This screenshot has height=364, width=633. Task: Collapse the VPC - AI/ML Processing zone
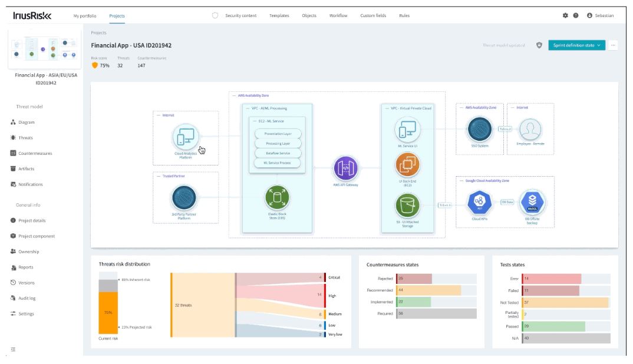247,108
